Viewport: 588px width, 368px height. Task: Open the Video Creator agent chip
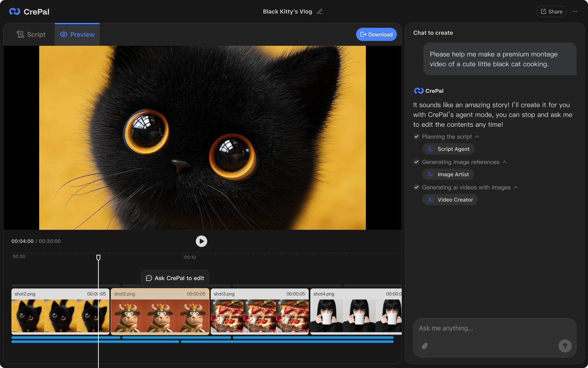450,200
